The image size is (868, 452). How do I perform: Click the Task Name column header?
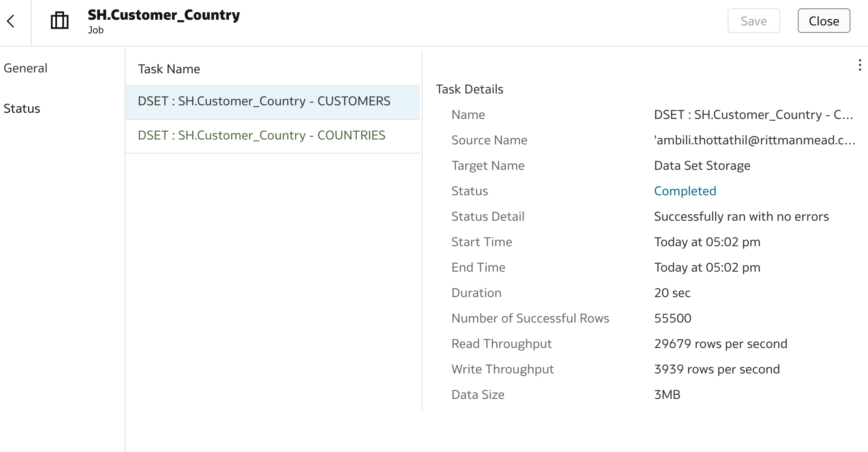point(169,69)
